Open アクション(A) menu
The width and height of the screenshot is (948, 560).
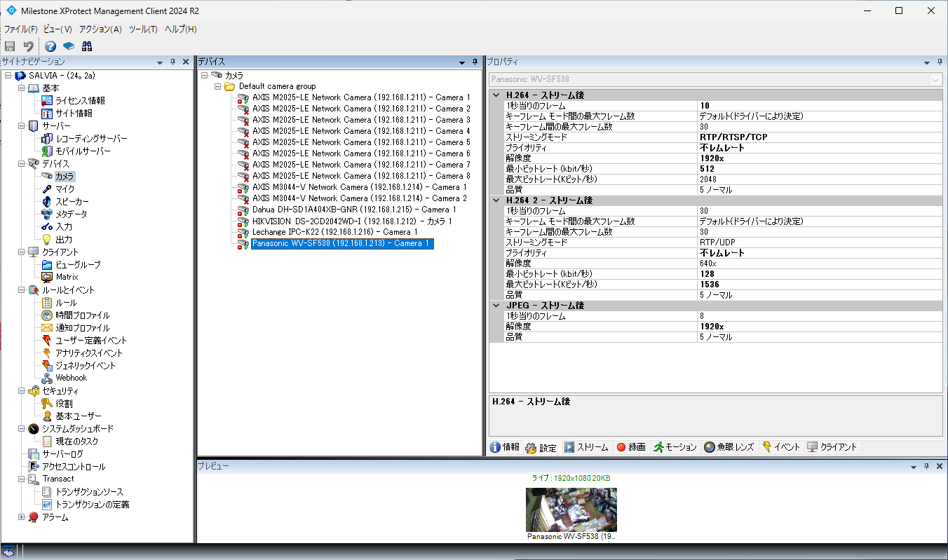click(x=100, y=29)
